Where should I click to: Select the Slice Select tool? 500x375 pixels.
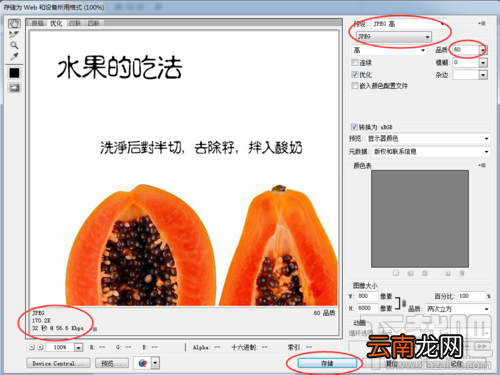click(14, 34)
